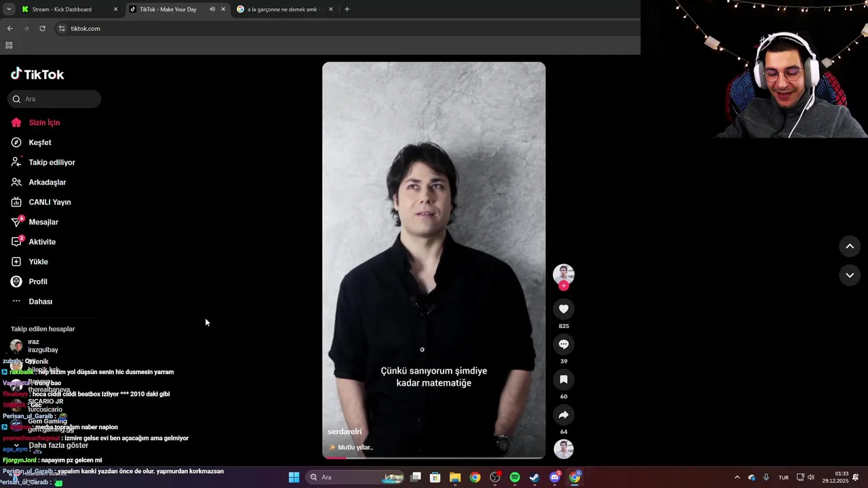Image resolution: width=868 pixels, height=488 pixels.
Task: Open creator avatar beside the video
Action: (x=564, y=274)
